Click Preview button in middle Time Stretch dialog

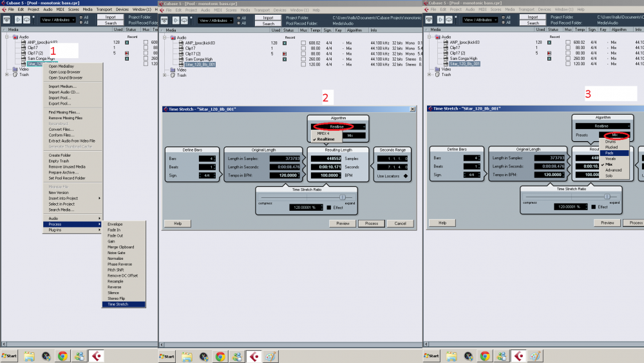(x=343, y=224)
